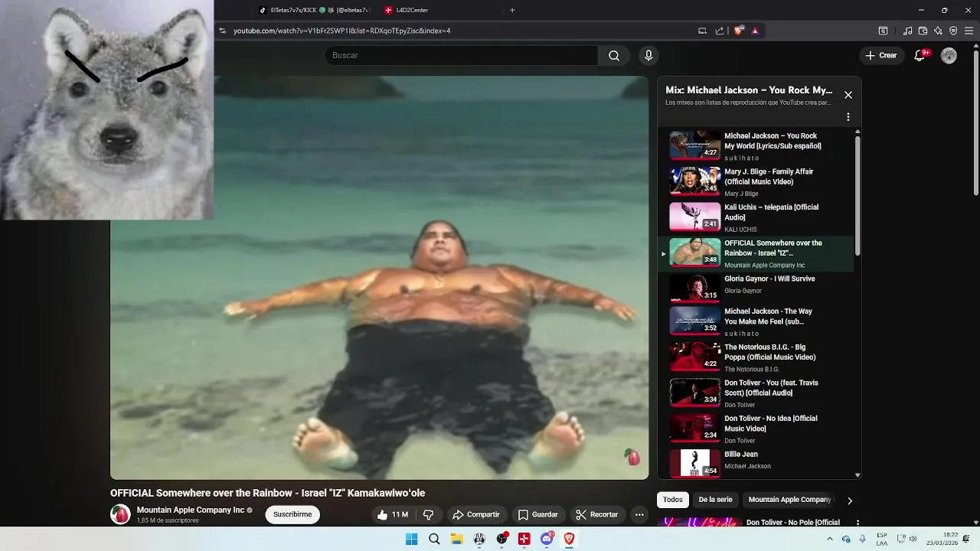Click Mountain Apple Company Inc channel name
Image resolution: width=980 pixels, height=551 pixels.
pyautogui.click(x=191, y=510)
